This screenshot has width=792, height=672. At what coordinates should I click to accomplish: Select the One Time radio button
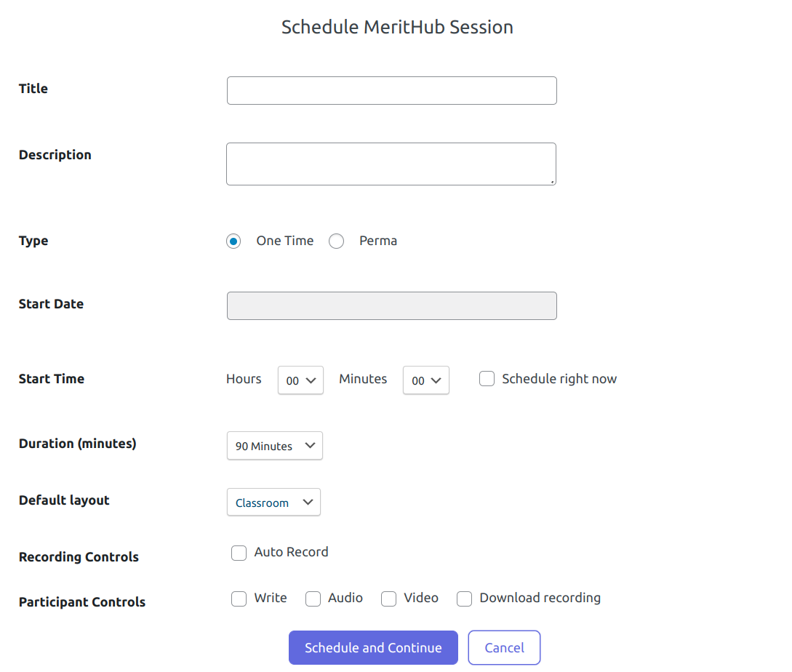pyautogui.click(x=233, y=241)
